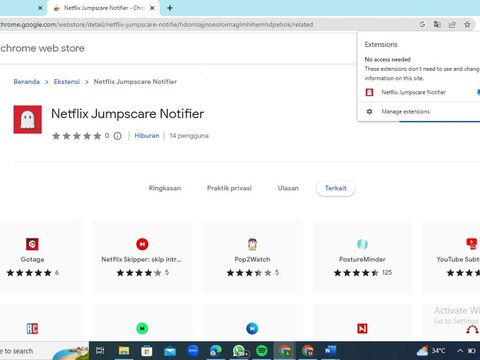Open the Pop2Watch extension icon

coord(252,244)
